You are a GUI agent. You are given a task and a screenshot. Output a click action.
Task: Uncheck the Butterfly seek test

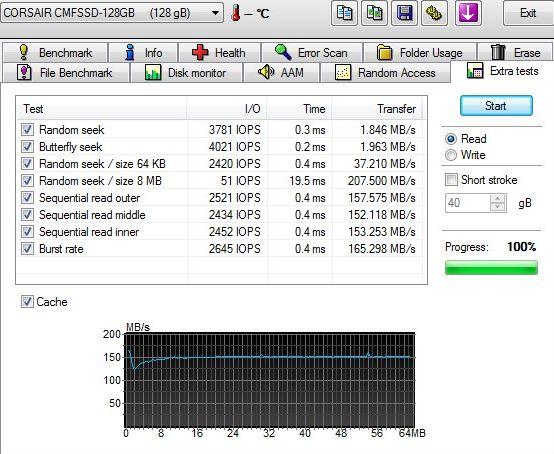(27, 147)
